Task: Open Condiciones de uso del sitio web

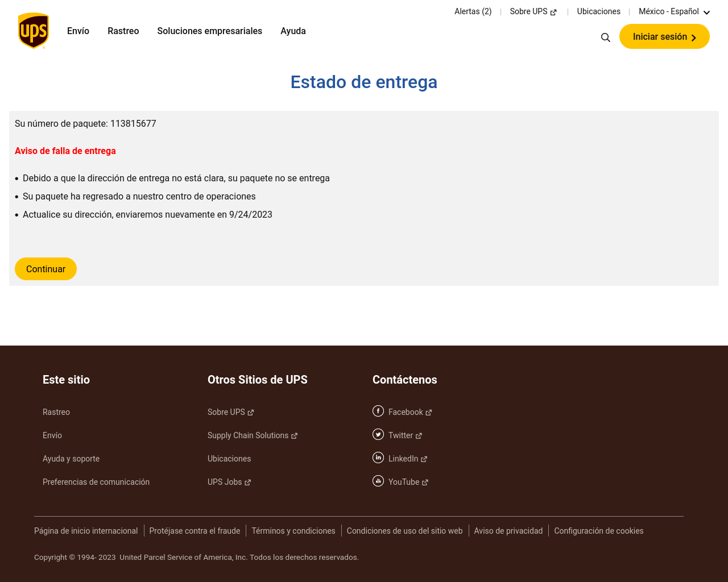Action: point(405,531)
